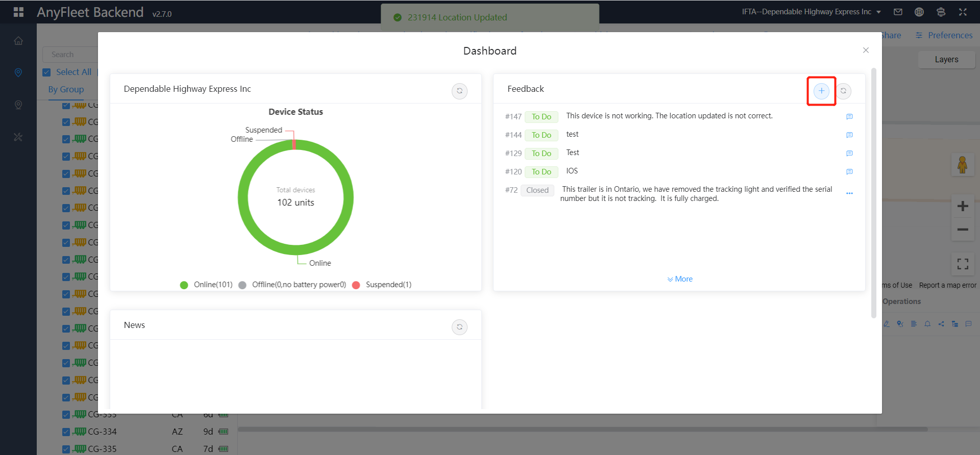Open the Dependable Highway Express account dropdown
The height and width of the screenshot is (455, 980).
coord(812,12)
